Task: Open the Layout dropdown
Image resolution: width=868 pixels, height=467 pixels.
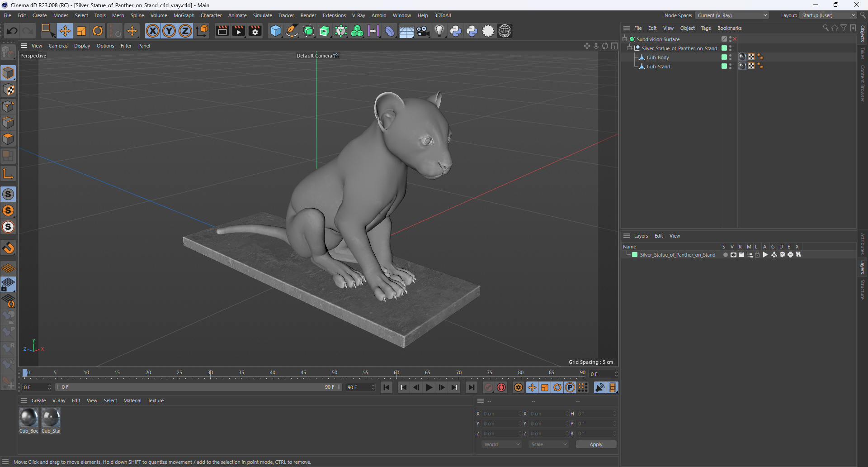Action: (x=828, y=15)
